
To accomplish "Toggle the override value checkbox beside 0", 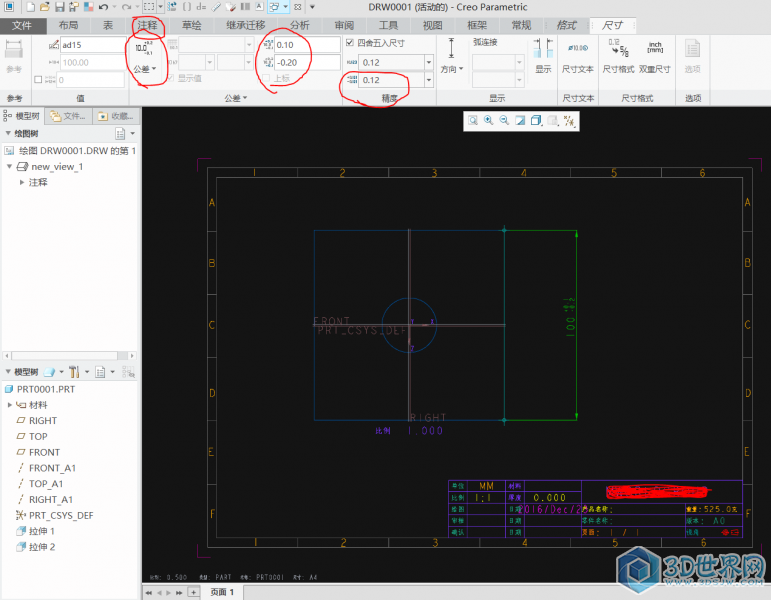I will pyautogui.click(x=38, y=79).
